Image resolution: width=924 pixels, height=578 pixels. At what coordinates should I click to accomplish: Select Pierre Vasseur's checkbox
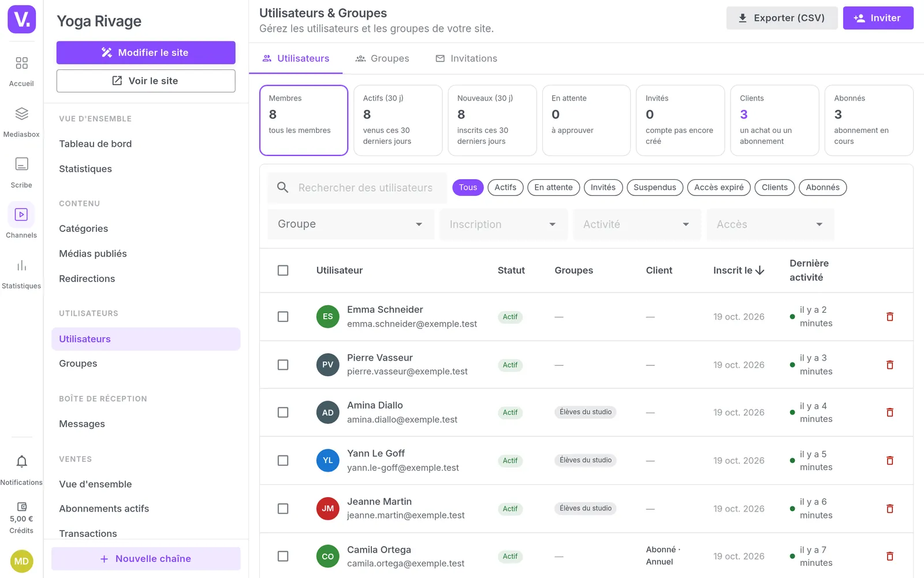[283, 365]
